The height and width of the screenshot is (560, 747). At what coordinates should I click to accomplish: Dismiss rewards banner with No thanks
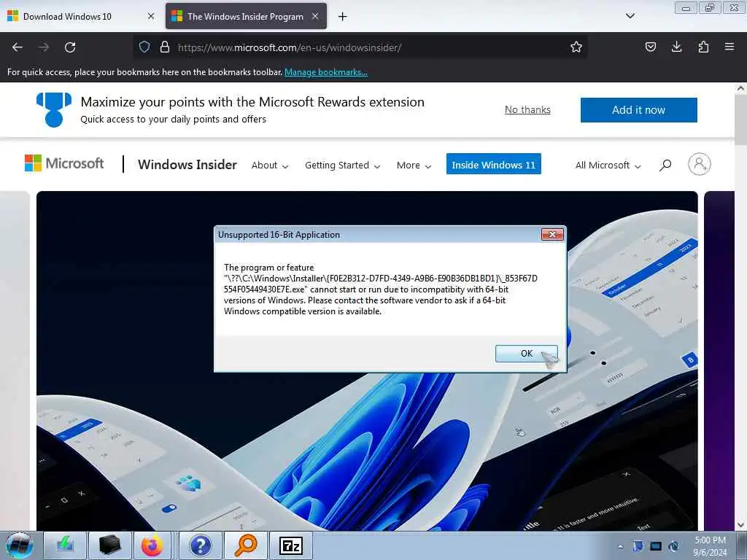coord(527,109)
